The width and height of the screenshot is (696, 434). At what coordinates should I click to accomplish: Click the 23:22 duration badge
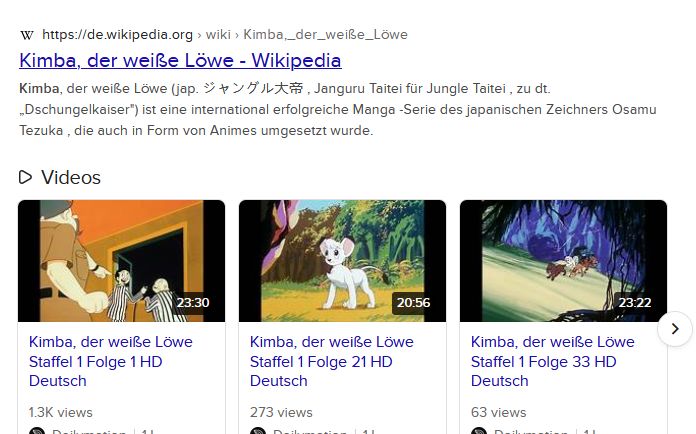635,303
